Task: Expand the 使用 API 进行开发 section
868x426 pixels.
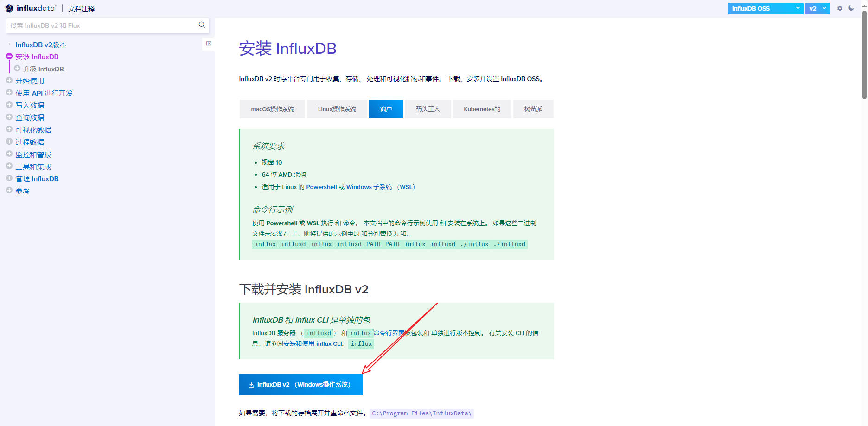Action: point(9,93)
